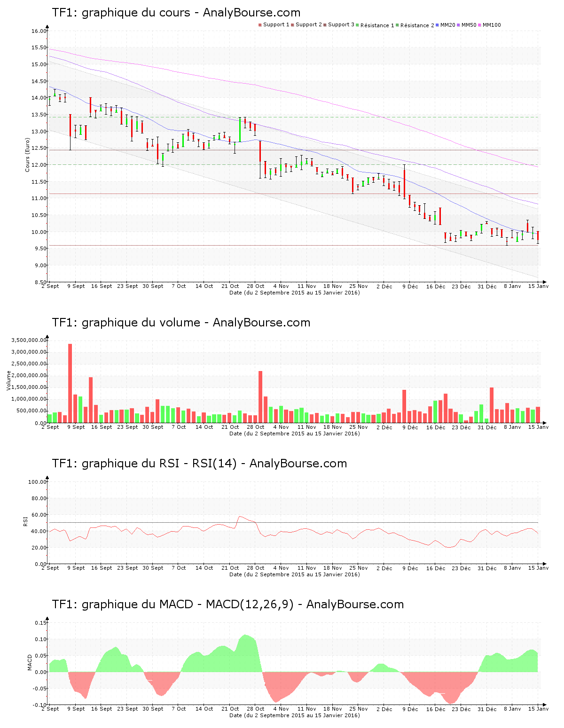
Task: Click the date range caption under price chart
Action: [295, 293]
